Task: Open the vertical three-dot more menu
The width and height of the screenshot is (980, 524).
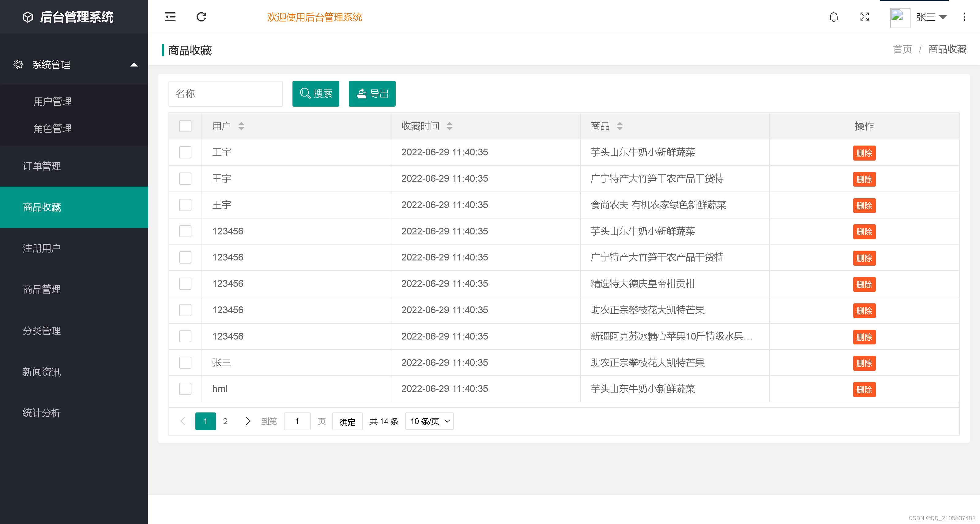Action: [964, 17]
